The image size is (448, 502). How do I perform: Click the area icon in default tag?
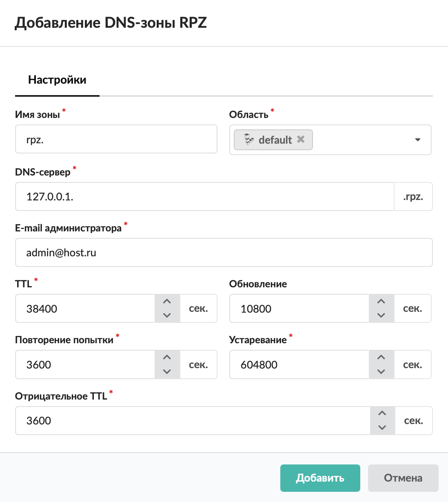point(249,140)
